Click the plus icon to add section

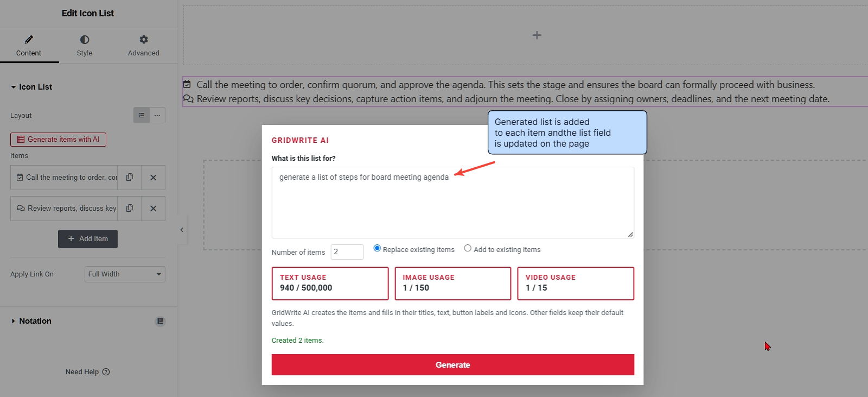coord(537,35)
